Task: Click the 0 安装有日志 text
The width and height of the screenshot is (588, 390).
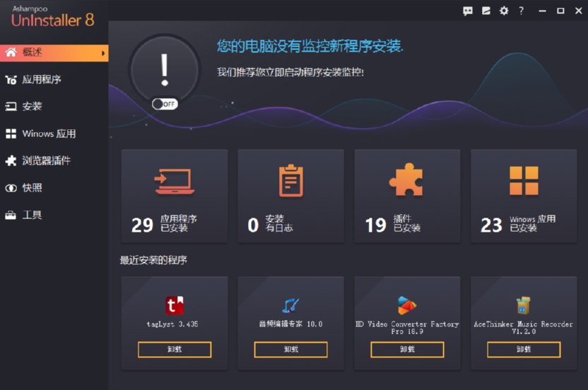Action: tap(270, 224)
